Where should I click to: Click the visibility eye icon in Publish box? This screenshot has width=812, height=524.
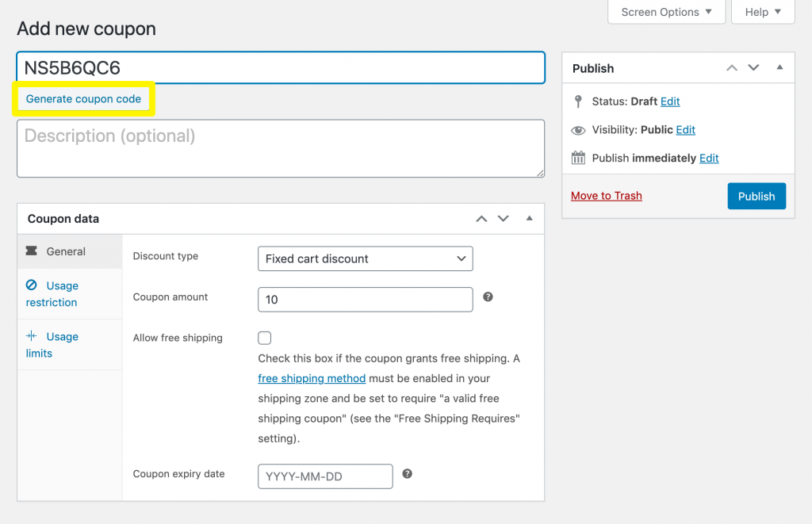[x=578, y=130]
